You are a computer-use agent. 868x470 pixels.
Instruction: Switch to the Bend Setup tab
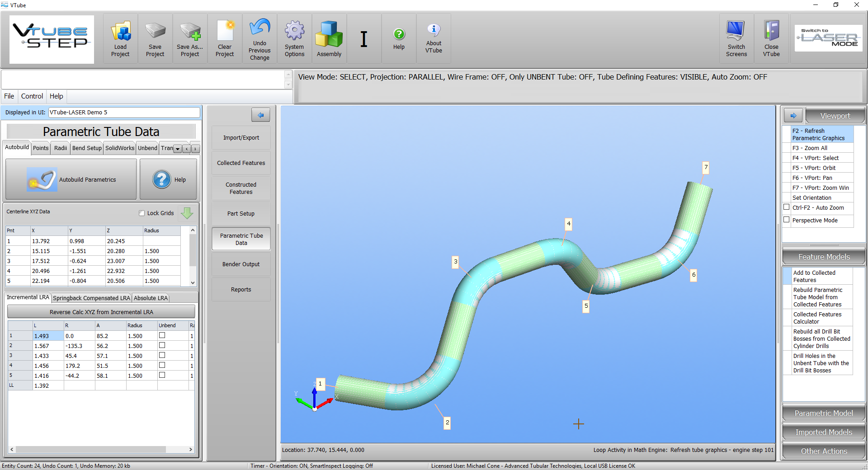click(x=87, y=148)
